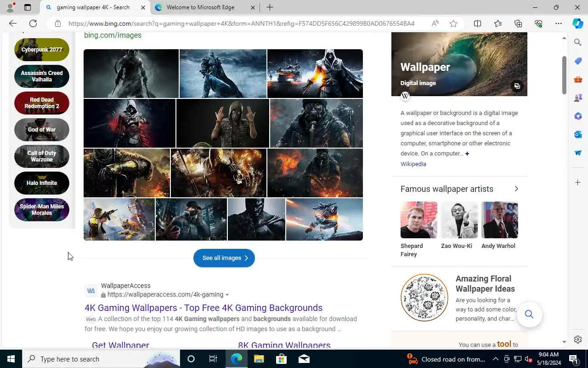
Task: Expand Wallpaper description plus sign
Action: click(467, 154)
